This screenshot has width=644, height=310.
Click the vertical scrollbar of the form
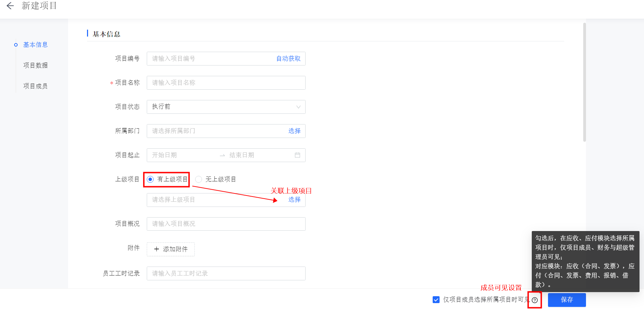point(584,82)
